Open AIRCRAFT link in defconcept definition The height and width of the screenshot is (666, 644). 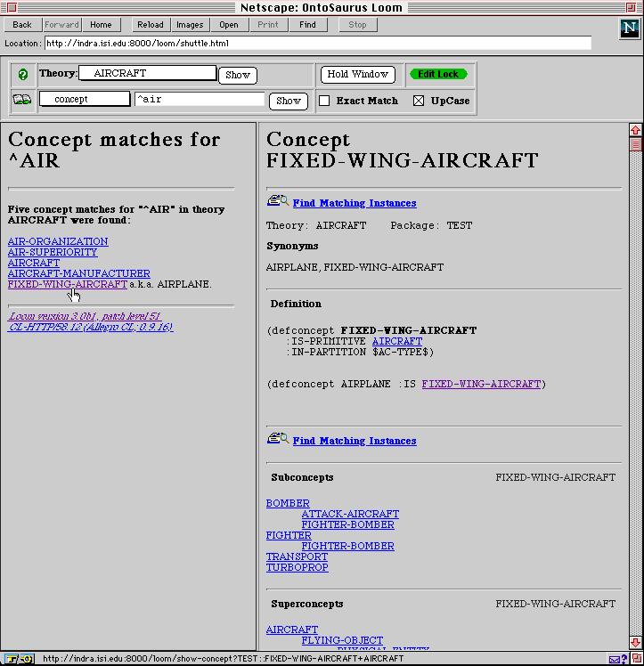[397, 341]
